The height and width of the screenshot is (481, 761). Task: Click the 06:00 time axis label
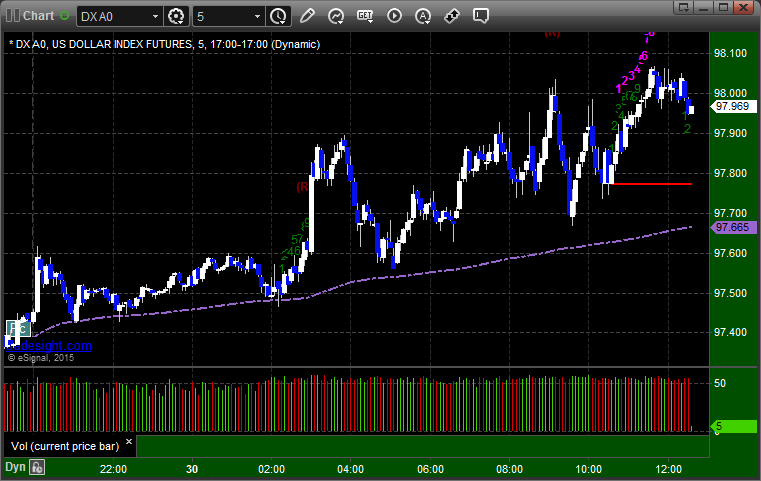click(430, 469)
